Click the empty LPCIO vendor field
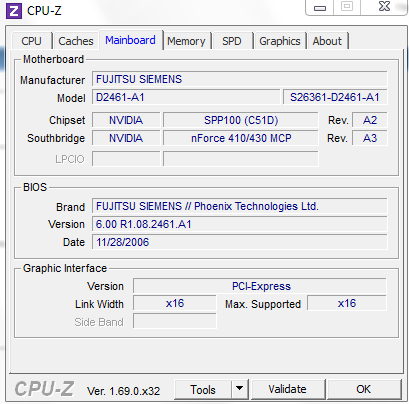Viewport: 409px width, 404px height. (126, 159)
